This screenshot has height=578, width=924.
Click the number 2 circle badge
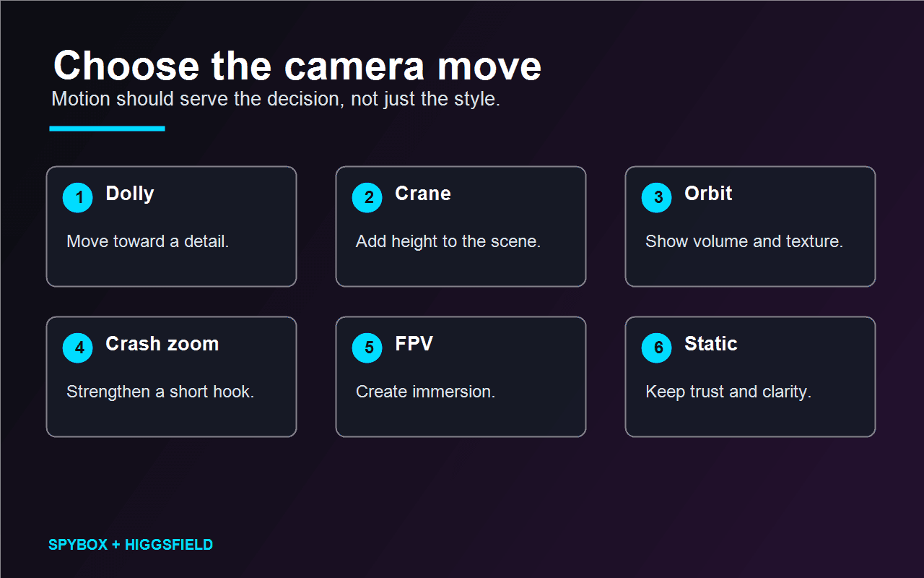[x=367, y=197]
